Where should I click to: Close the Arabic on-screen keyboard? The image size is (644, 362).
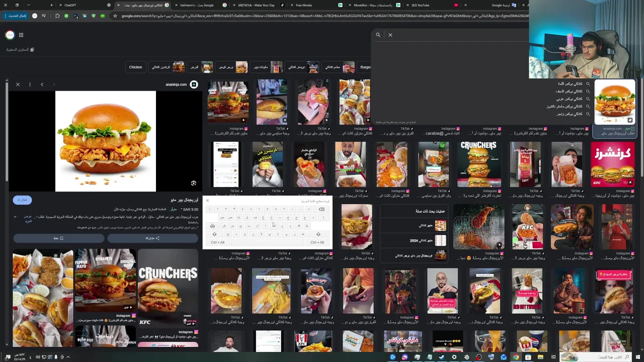pos(207,201)
